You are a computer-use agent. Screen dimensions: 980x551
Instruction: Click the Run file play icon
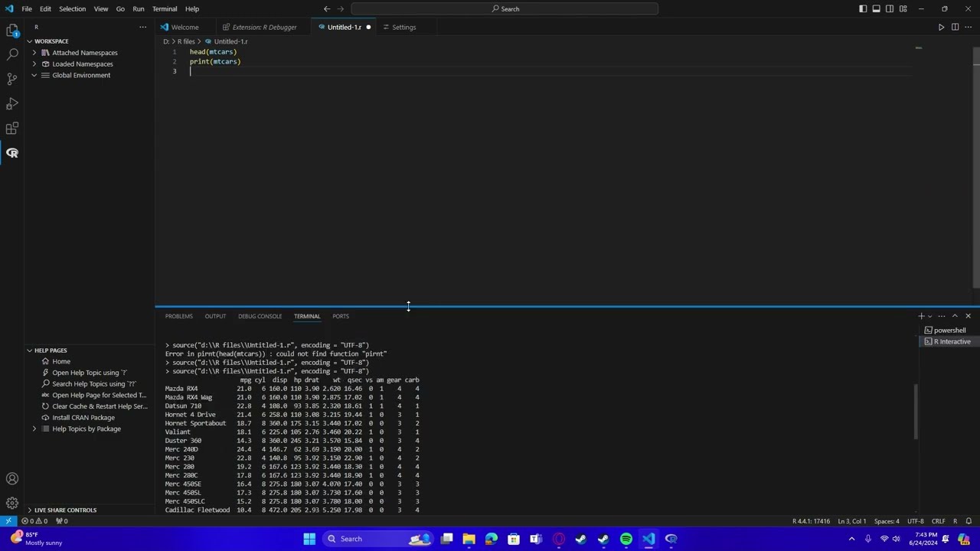point(941,28)
